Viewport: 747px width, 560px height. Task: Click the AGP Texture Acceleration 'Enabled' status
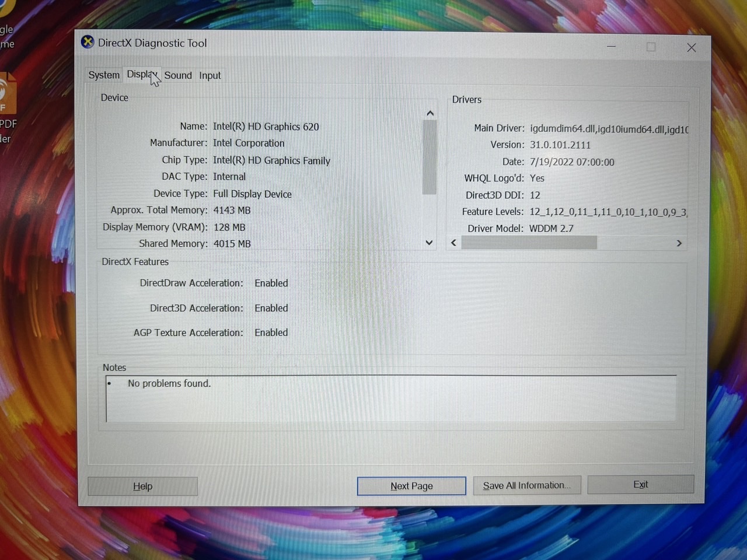tap(271, 332)
